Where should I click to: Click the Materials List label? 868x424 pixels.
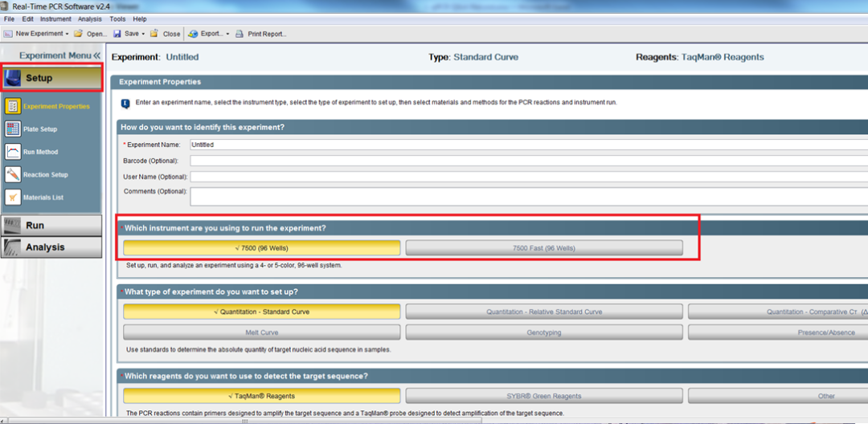coord(43,198)
